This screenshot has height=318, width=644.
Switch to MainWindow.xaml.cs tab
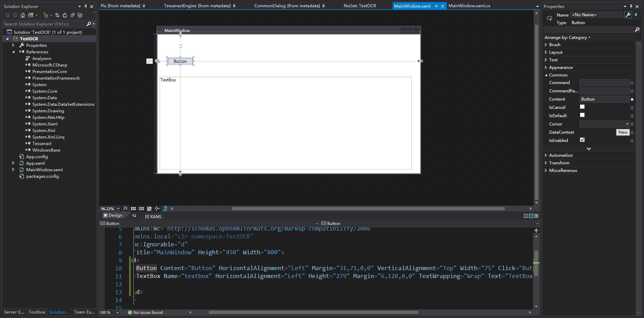coord(469,6)
